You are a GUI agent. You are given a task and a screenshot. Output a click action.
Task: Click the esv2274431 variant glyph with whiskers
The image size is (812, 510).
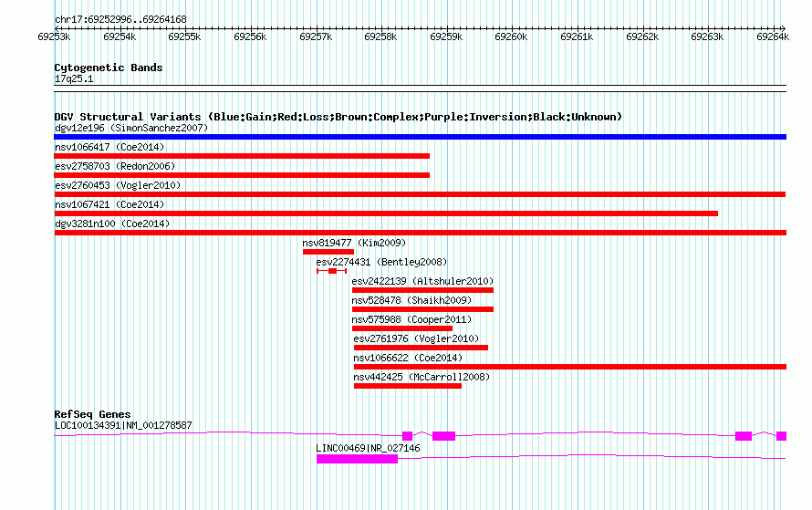[x=331, y=271]
